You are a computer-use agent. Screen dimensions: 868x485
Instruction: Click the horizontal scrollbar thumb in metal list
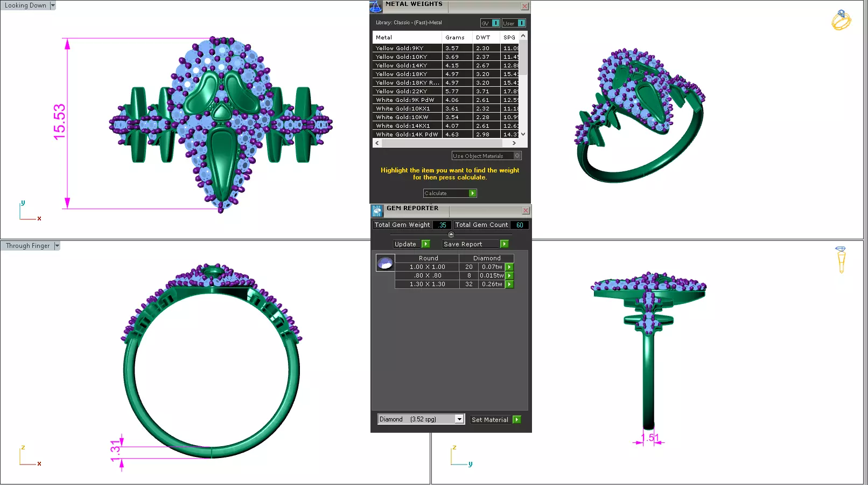click(442, 143)
